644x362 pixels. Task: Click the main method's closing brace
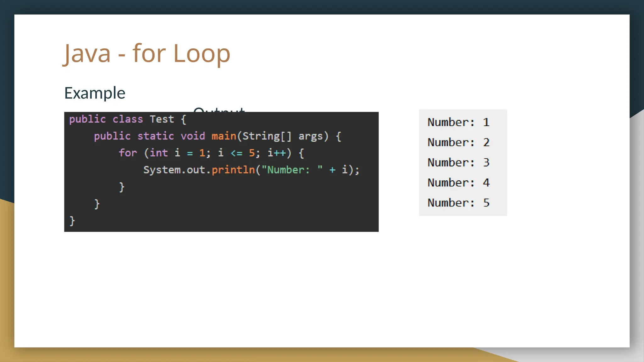[x=97, y=204]
